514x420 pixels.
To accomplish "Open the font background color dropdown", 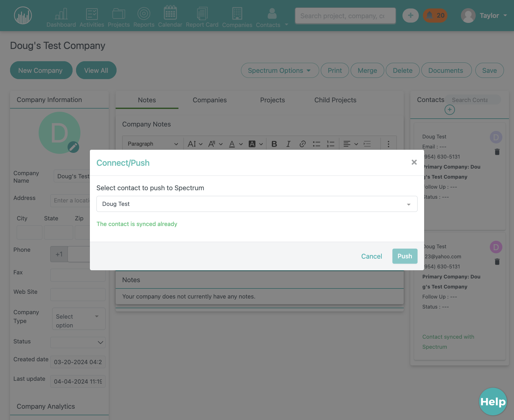I will 256,144.
